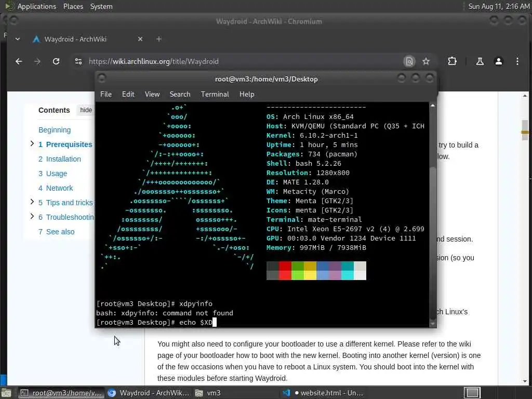Jump to Beginning in contents
532x399 pixels.
55,130
